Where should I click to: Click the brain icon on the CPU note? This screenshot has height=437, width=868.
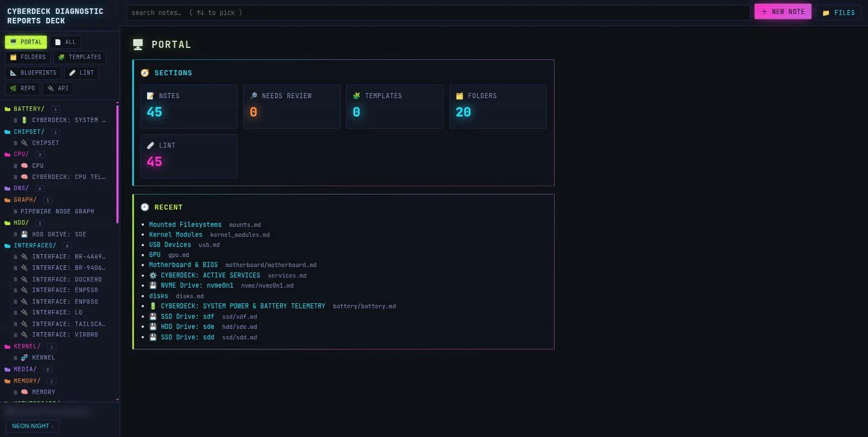pos(24,166)
